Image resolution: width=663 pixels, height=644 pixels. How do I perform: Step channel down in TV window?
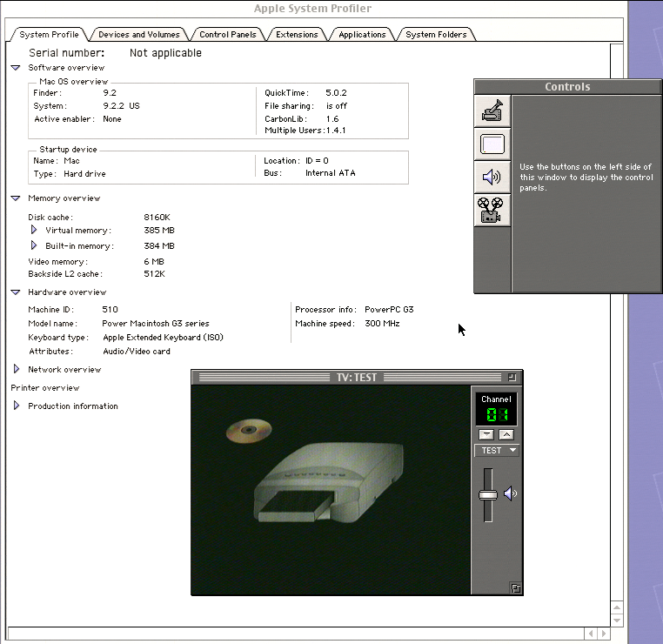click(x=486, y=434)
